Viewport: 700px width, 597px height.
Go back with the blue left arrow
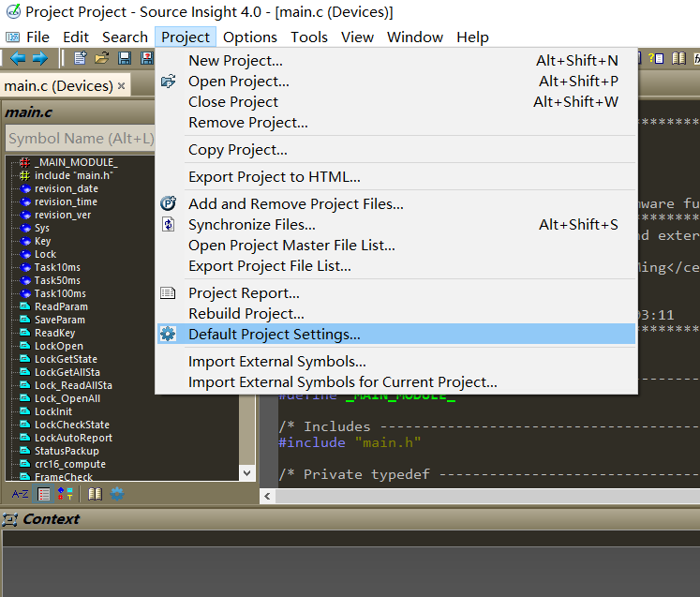[x=18, y=58]
